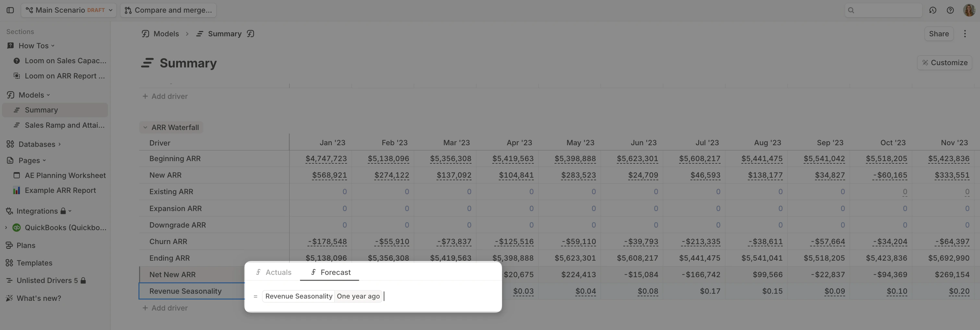Expand the Pages section
Screen dimensions: 980x330
click(44, 161)
